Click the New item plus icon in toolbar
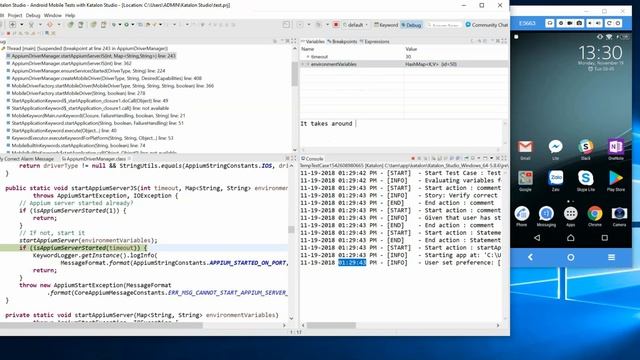 [13, 25]
